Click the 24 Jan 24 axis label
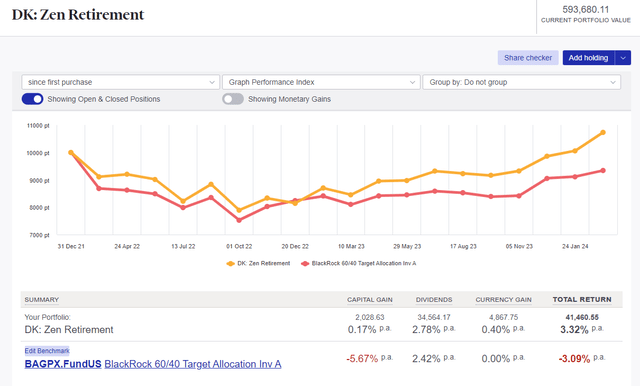Image resolution: width=640 pixels, height=386 pixels. (x=575, y=246)
